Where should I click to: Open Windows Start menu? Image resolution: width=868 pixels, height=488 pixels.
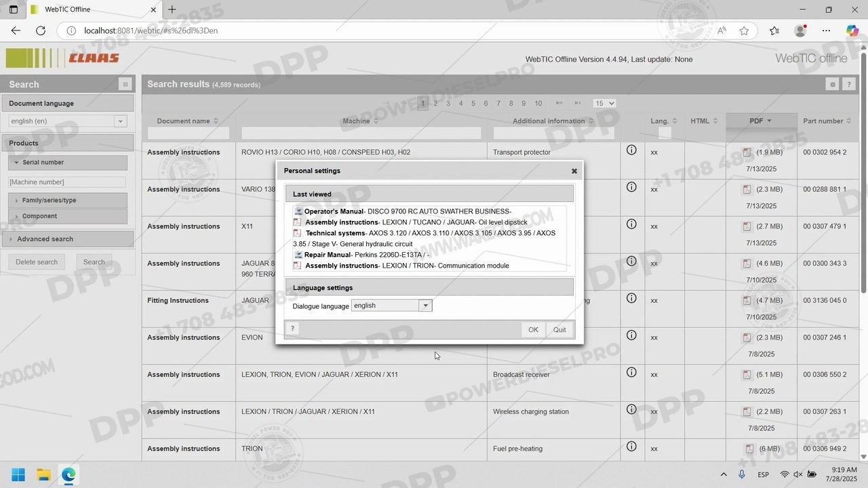(x=18, y=474)
